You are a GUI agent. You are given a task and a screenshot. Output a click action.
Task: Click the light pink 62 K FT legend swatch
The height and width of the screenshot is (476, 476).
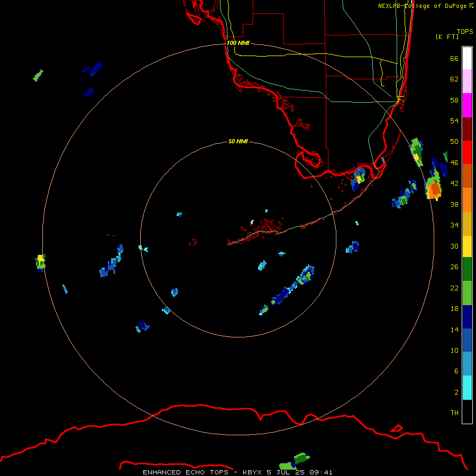(x=467, y=81)
